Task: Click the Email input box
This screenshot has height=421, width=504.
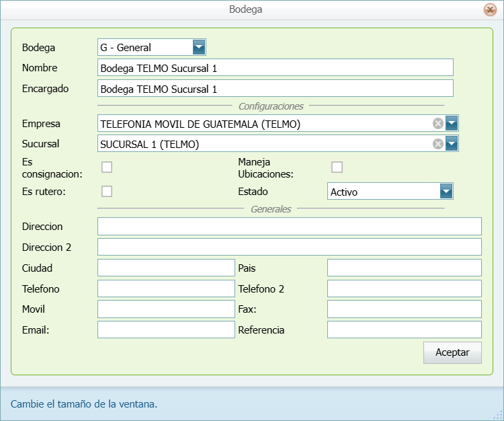Action: point(166,330)
